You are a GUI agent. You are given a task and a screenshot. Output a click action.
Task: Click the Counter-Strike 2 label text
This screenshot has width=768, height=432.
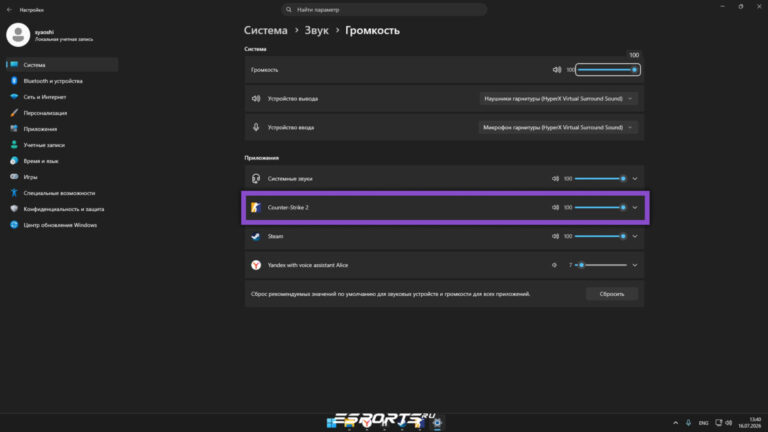click(x=288, y=207)
